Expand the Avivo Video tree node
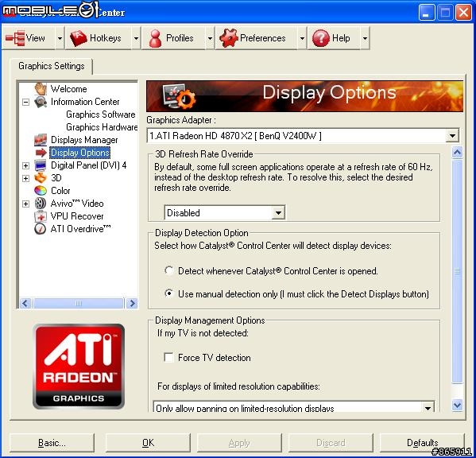Viewport: 476px width, 458px height. coord(25,204)
